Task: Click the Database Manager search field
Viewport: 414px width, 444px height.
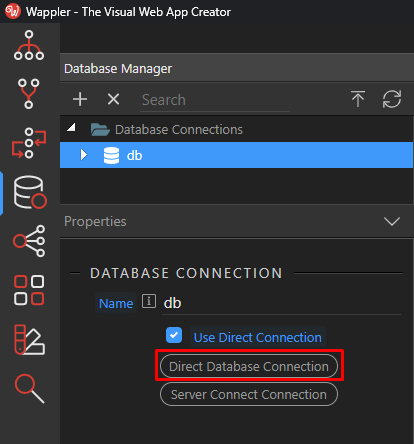Action: (215, 100)
